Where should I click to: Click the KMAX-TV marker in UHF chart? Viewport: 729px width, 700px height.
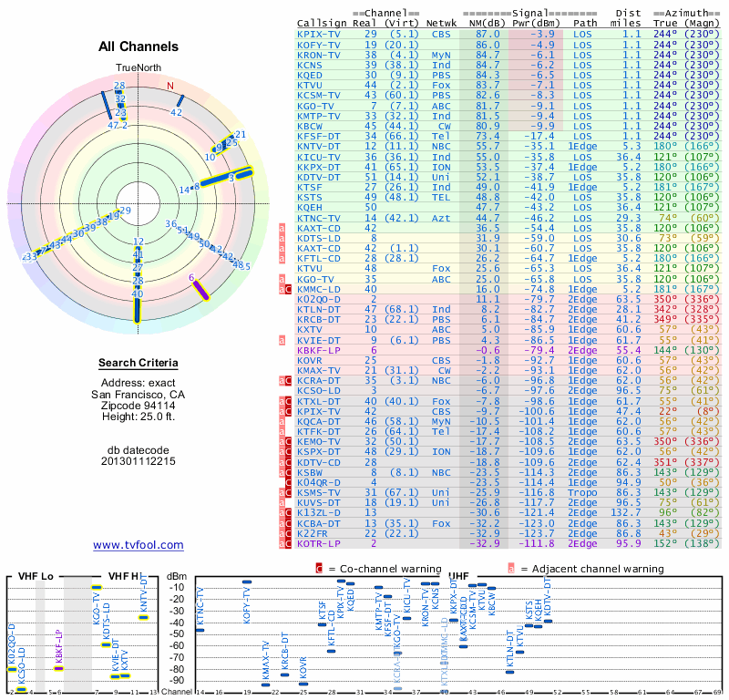click(265, 685)
